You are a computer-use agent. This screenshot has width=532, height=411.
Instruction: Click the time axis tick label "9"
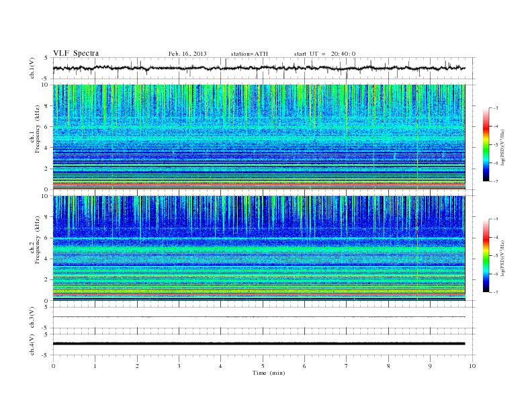(430, 366)
